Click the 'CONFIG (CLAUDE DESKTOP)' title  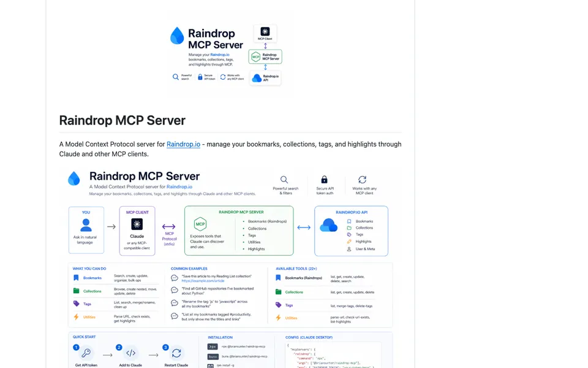tap(309, 337)
